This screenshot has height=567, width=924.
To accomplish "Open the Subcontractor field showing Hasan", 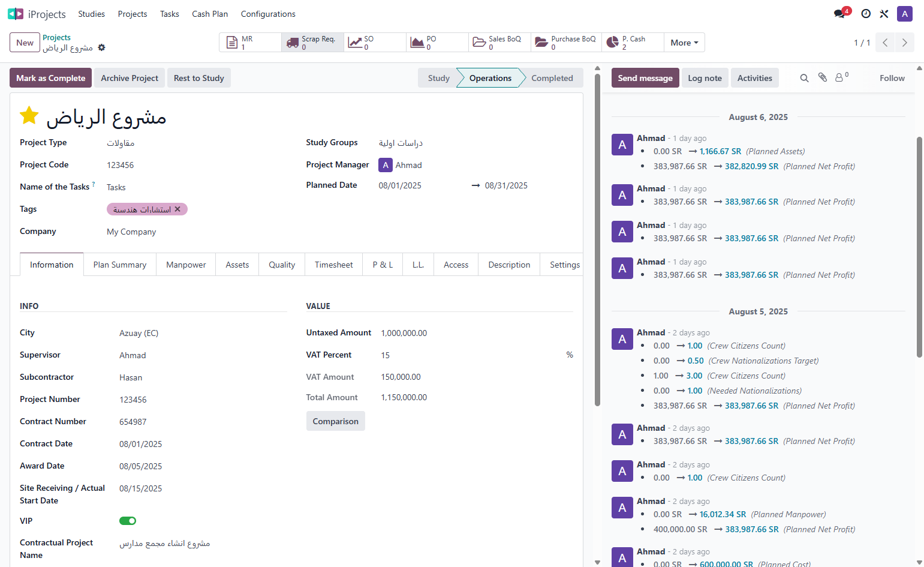I will (x=203, y=377).
